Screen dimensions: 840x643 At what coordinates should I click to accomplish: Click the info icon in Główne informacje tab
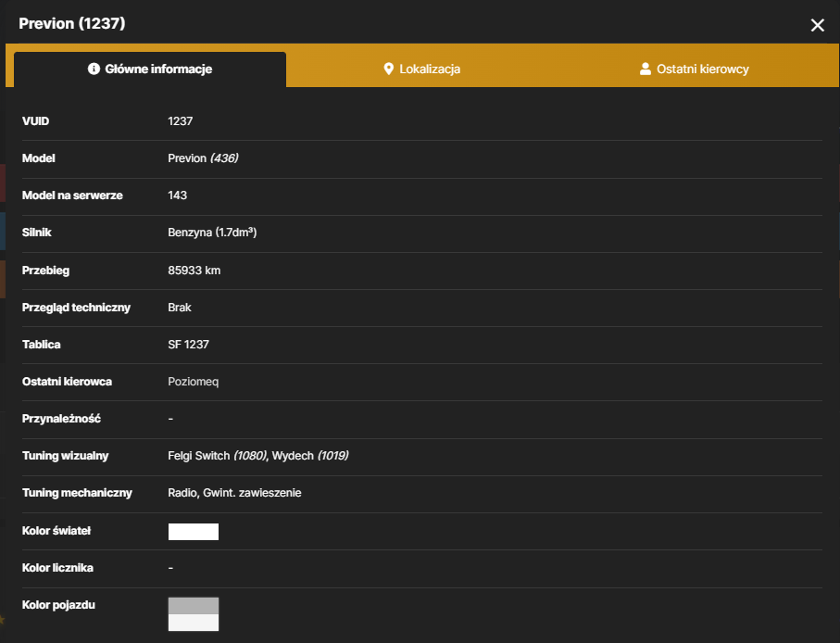(x=94, y=69)
